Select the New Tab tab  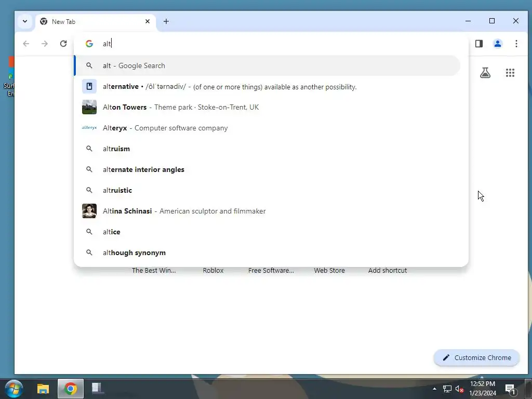click(x=95, y=22)
